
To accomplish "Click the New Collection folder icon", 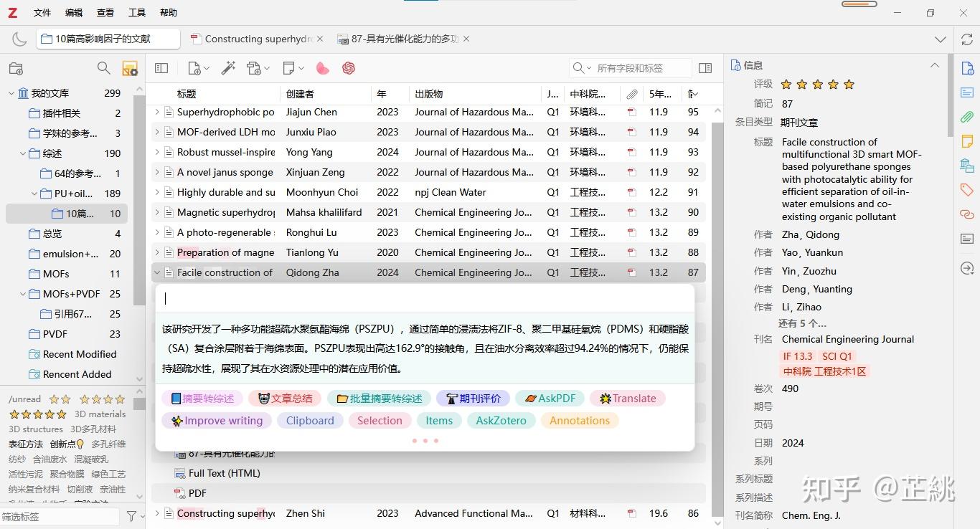I will (x=16, y=69).
